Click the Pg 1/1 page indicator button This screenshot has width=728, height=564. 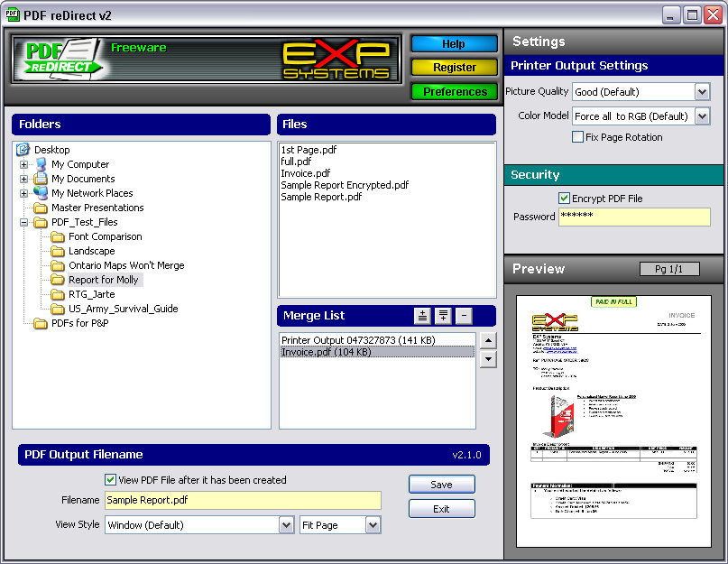click(669, 269)
